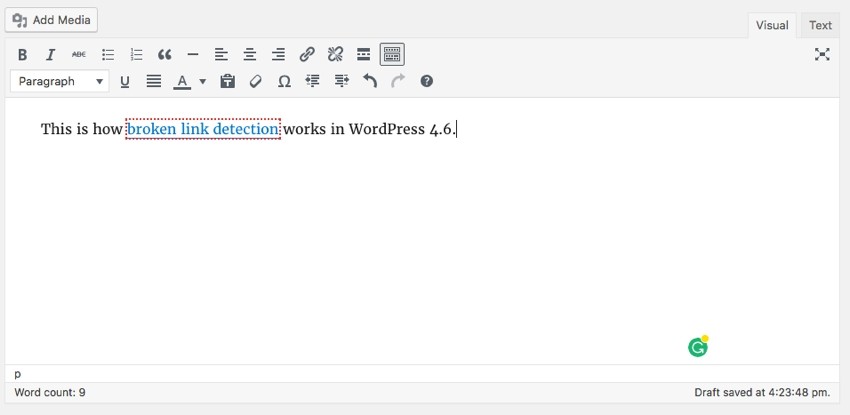Align text center

tap(249, 54)
